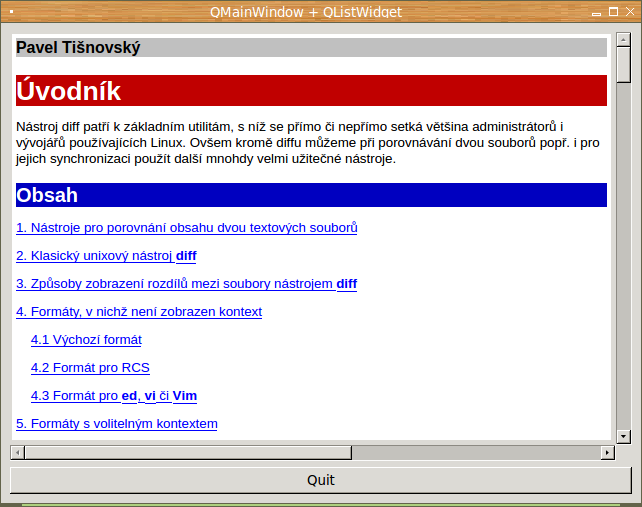
Task: Open the 4.2 Formát pro RCS link
Action: click(x=90, y=368)
